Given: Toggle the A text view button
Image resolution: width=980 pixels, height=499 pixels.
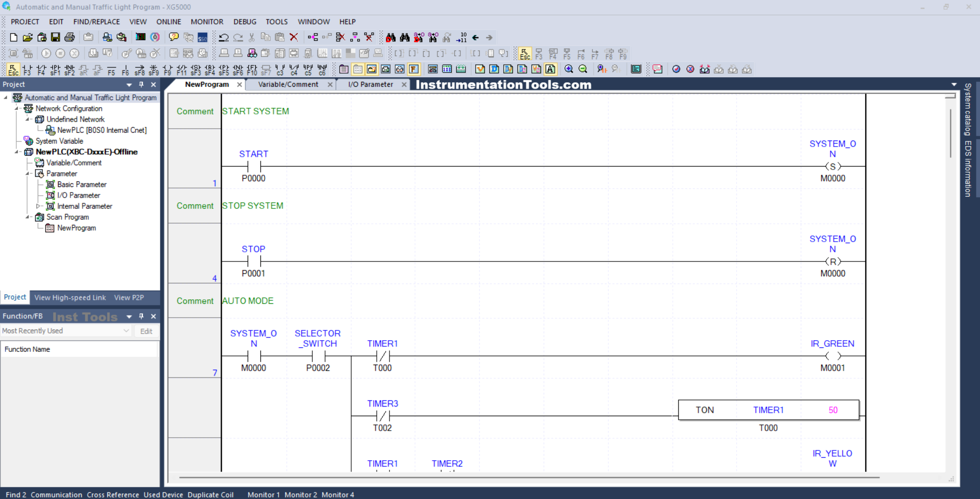Looking at the screenshot, I should coord(551,69).
